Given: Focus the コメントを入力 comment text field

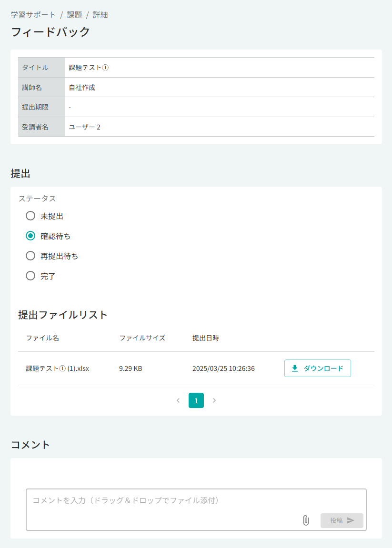Looking at the screenshot, I should pos(196,509).
